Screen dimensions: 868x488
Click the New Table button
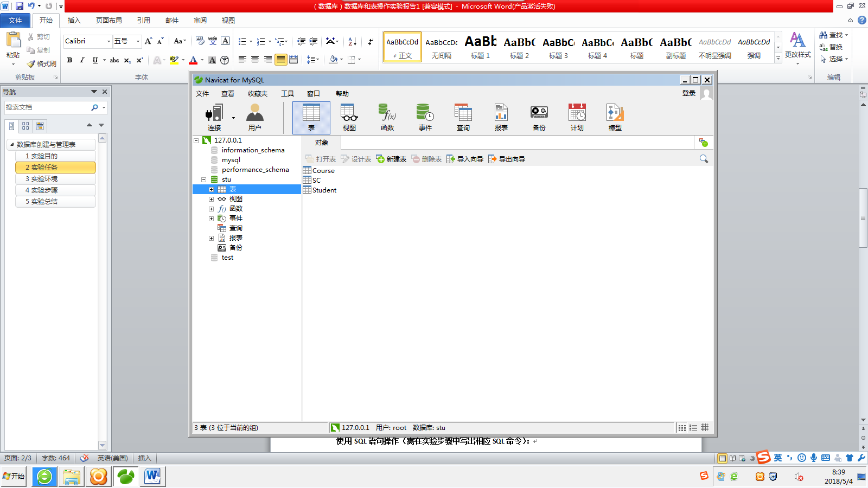coord(391,159)
